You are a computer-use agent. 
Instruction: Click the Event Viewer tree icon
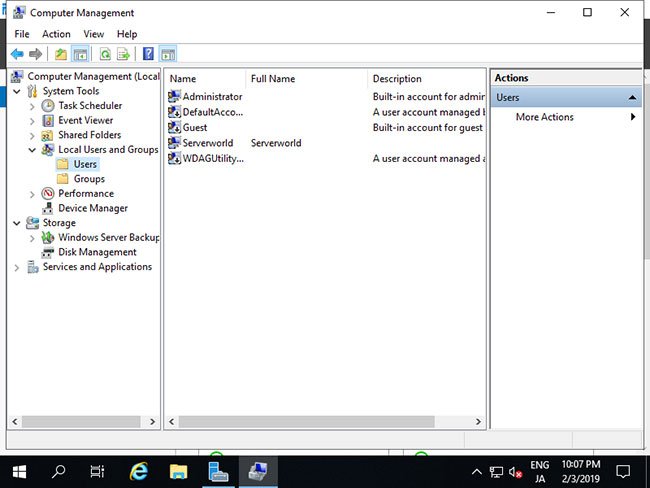pos(48,120)
